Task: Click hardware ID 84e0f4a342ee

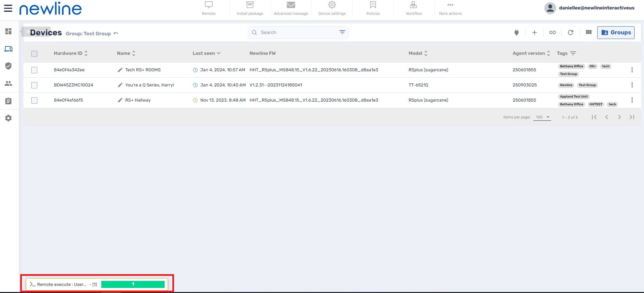Action: pyautogui.click(x=69, y=70)
